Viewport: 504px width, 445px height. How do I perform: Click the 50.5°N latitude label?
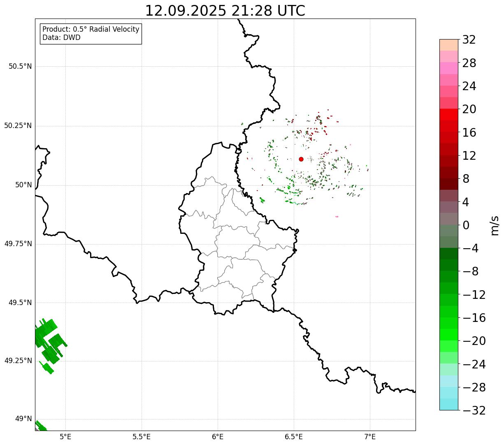click(20, 66)
